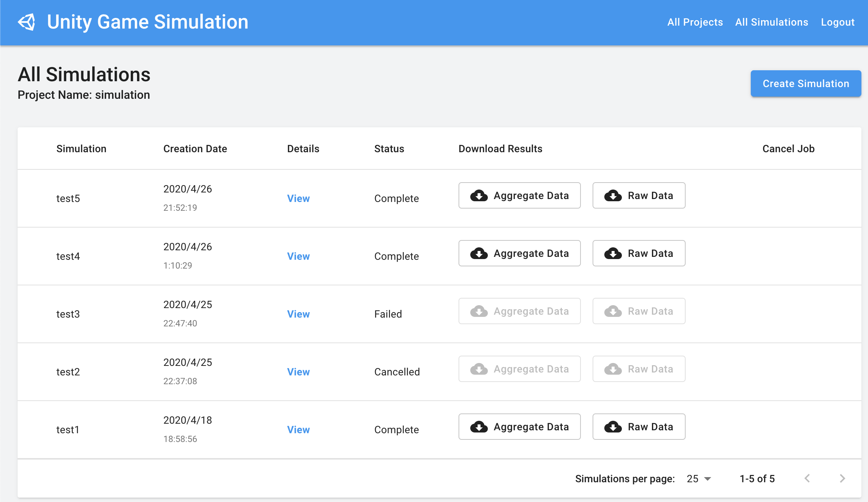Image resolution: width=868 pixels, height=502 pixels.
Task: View details of test1 simulation
Action: (298, 430)
